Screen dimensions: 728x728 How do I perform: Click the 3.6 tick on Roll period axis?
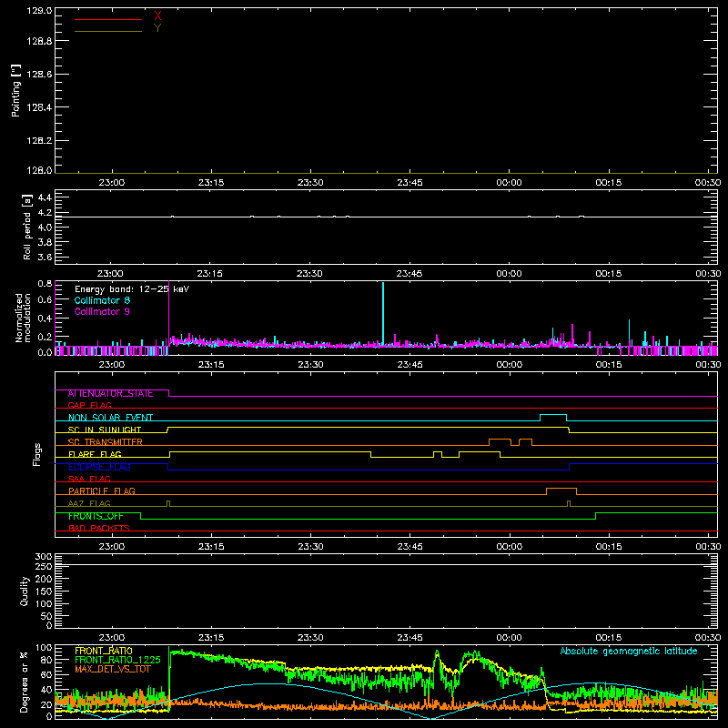(45, 257)
